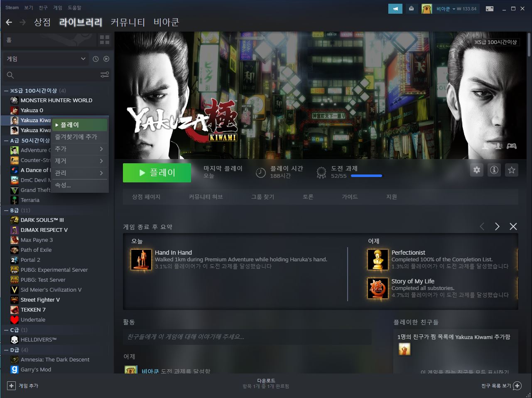Select 즐겨찾기에 추가 in context menu
Viewport: 532px width, 398px height.
80,137
